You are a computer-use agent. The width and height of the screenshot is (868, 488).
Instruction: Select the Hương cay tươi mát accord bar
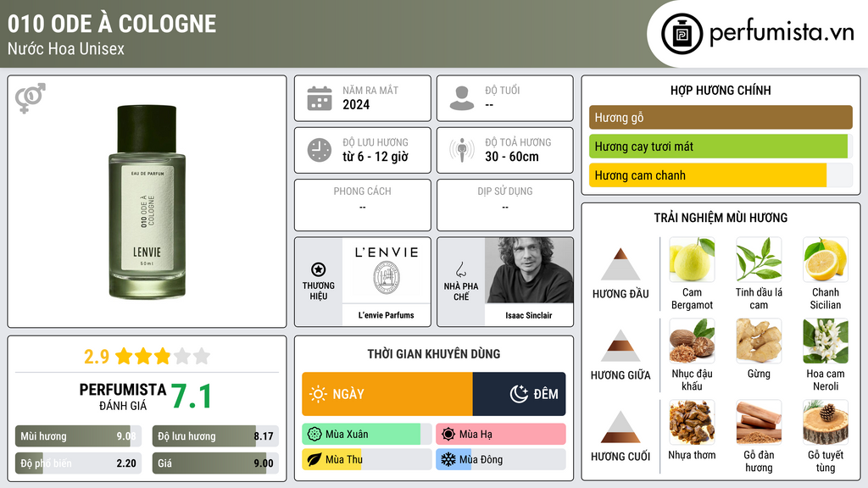tap(721, 147)
